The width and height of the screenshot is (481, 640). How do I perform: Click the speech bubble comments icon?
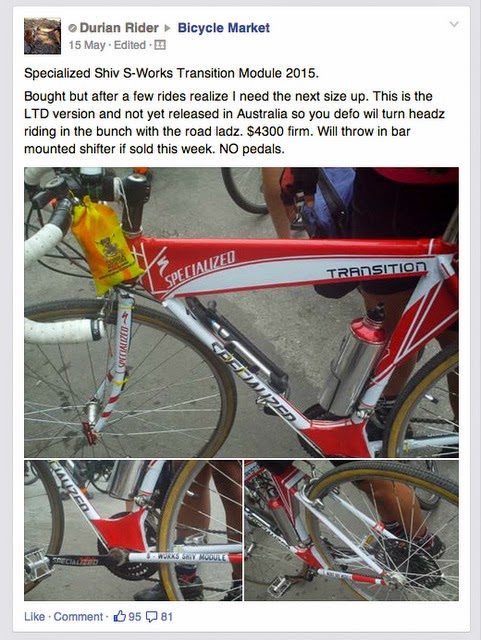pyautogui.click(x=152, y=616)
